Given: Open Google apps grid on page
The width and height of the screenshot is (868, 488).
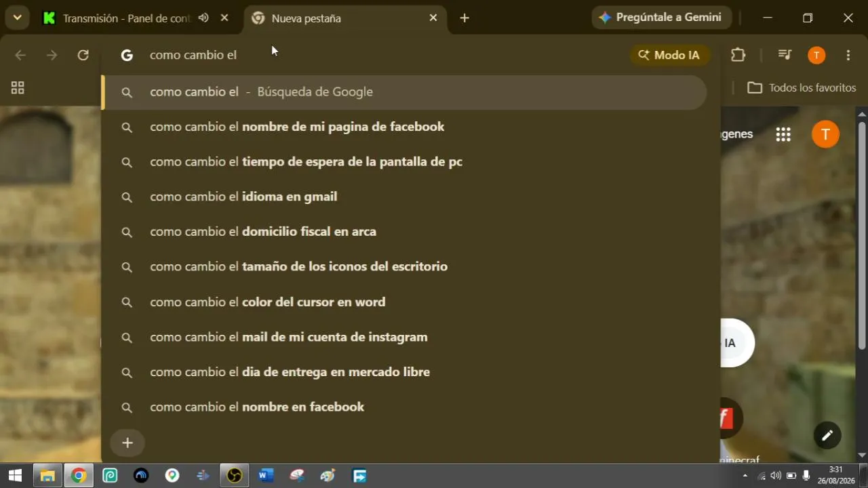Looking at the screenshot, I should tap(783, 134).
